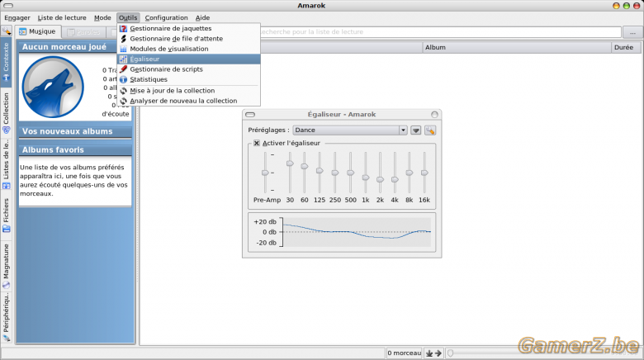Open the Collection sidebar tab

(6, 113)
